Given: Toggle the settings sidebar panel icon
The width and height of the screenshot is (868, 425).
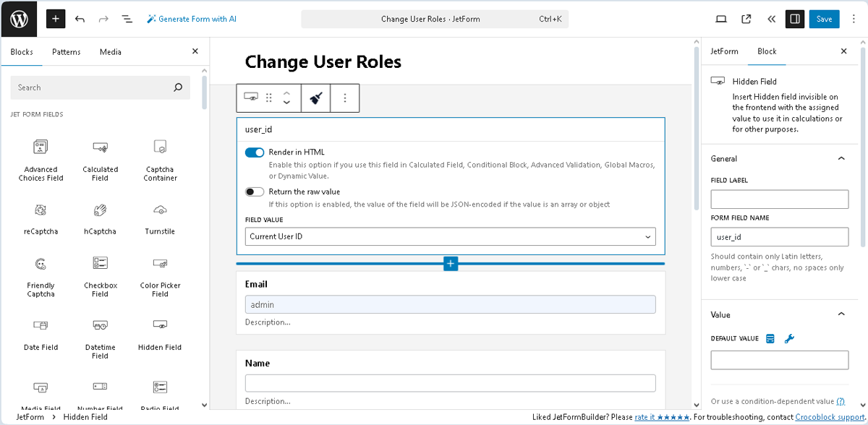Looking at the screenshot, I should (795, 19).
